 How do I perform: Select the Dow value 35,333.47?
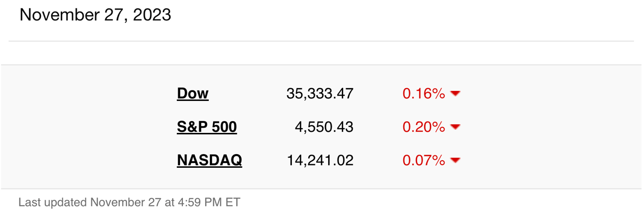click(x=320, y=94)
